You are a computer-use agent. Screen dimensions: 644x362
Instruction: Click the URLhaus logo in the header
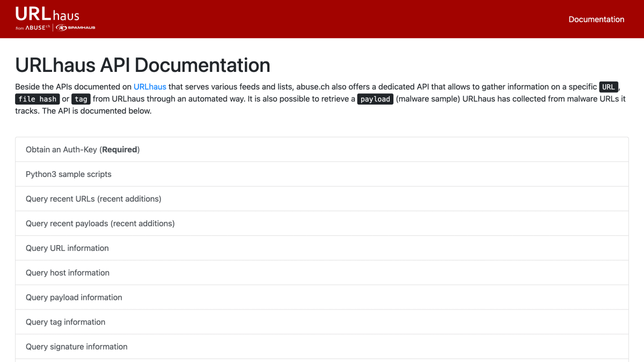tap(47, 13)
